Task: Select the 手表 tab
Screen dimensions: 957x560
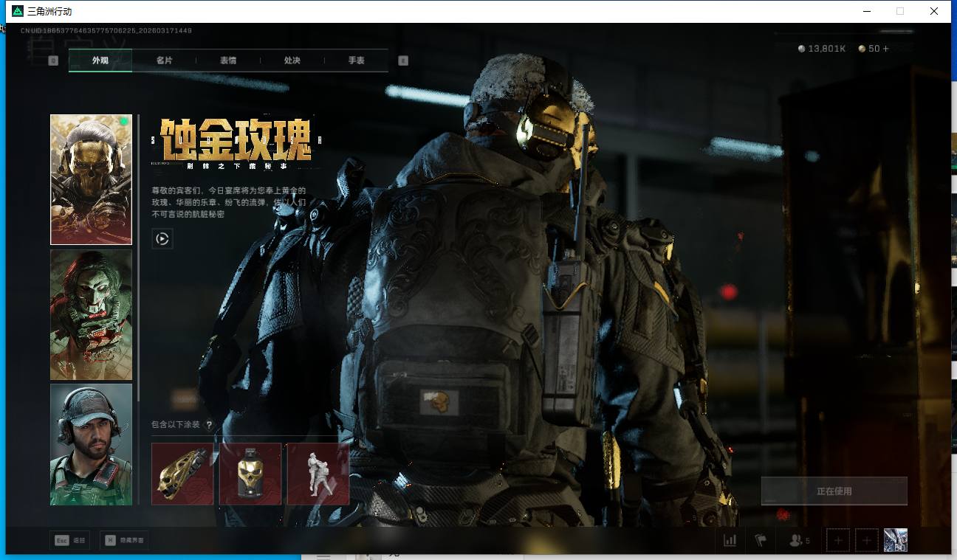Action: (356, 61)
